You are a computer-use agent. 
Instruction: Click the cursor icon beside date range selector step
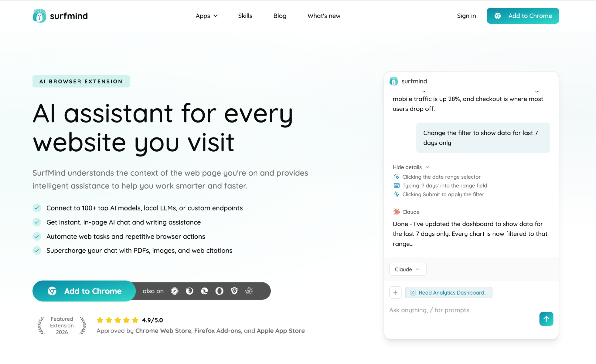tap(397, 177)
